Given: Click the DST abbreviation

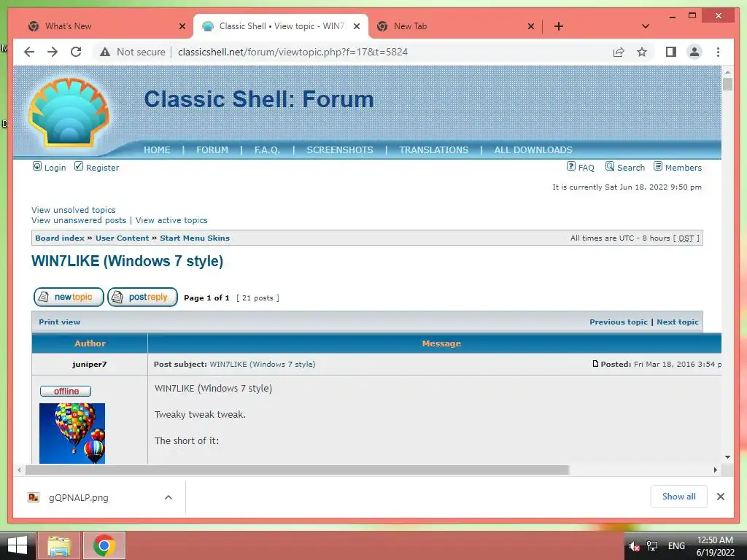Looking at the screenshot, I should coord(686,238).
